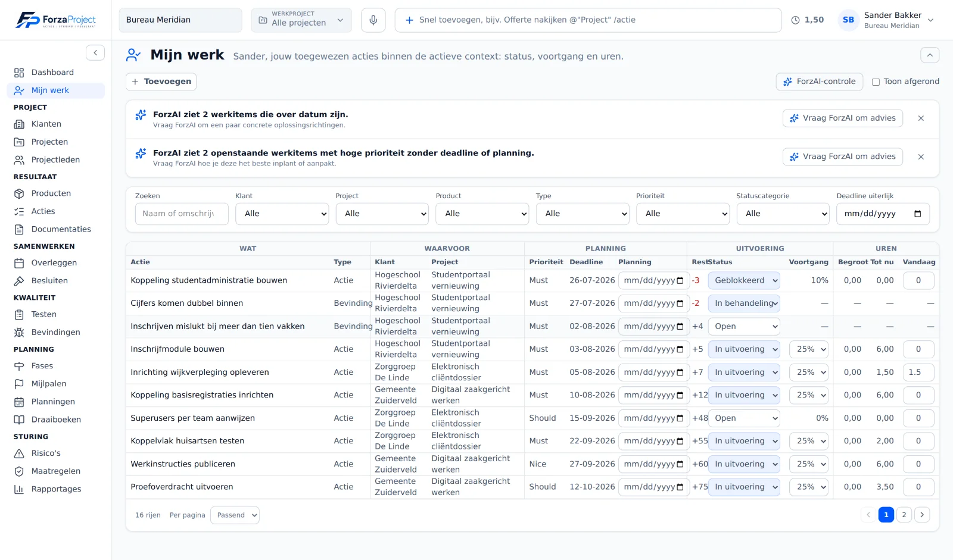This screenshot has height=560, width=953.
Task: Expand the Klant filter dropdown
Action: click(282, 214)
